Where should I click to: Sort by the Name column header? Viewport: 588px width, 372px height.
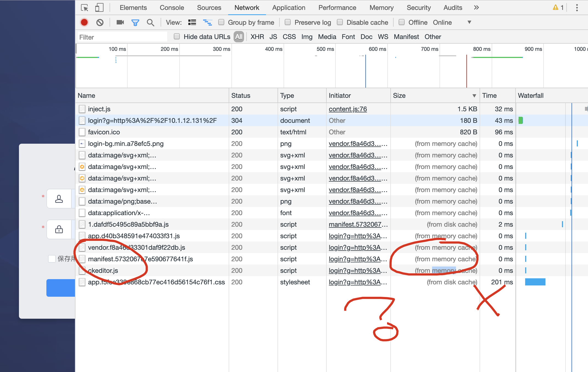[x=152, y=96]
